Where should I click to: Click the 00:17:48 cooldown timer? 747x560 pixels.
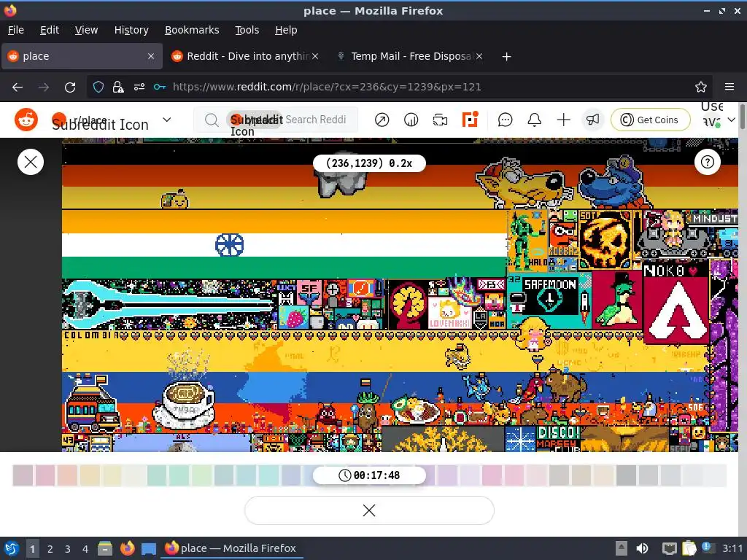(369, 475)
